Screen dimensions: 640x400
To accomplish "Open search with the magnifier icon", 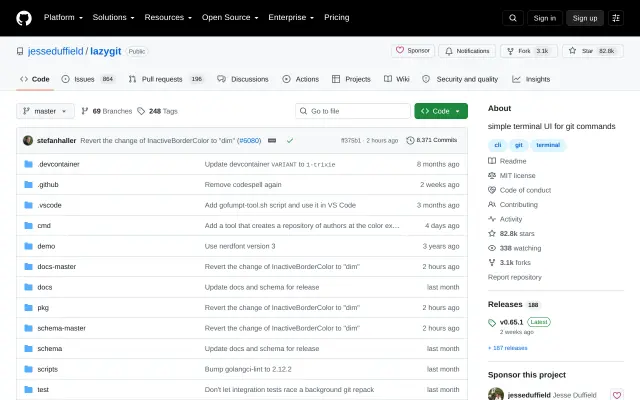I will coord(513,18).
